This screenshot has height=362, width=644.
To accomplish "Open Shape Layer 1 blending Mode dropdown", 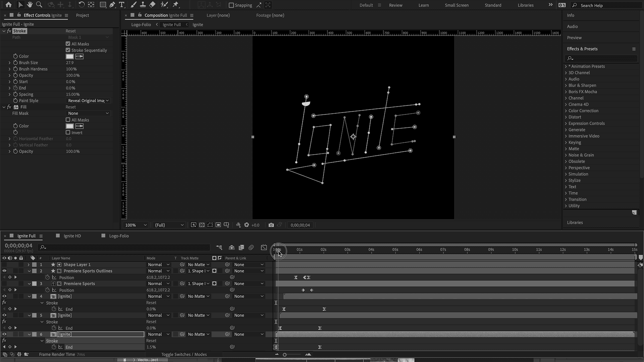I will point(159,264).
